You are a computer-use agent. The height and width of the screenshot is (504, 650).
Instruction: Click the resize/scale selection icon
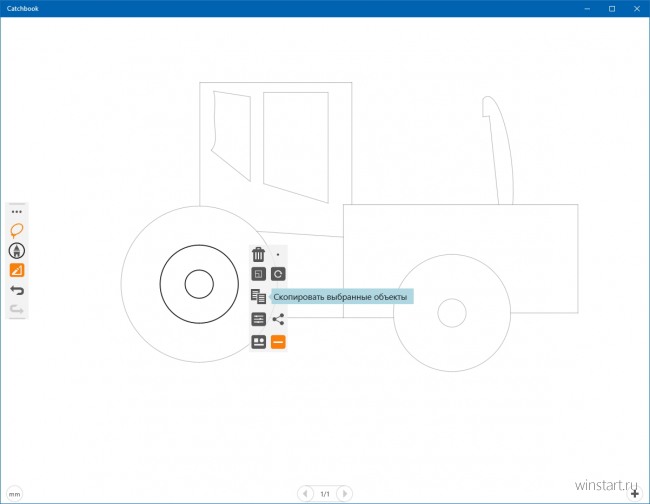tap(258, 274)
